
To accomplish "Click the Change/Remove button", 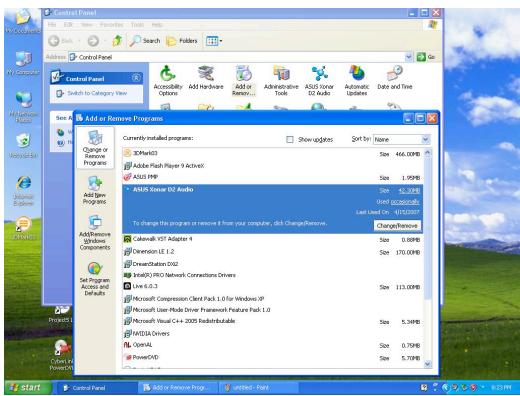I will tap(397, 226).
